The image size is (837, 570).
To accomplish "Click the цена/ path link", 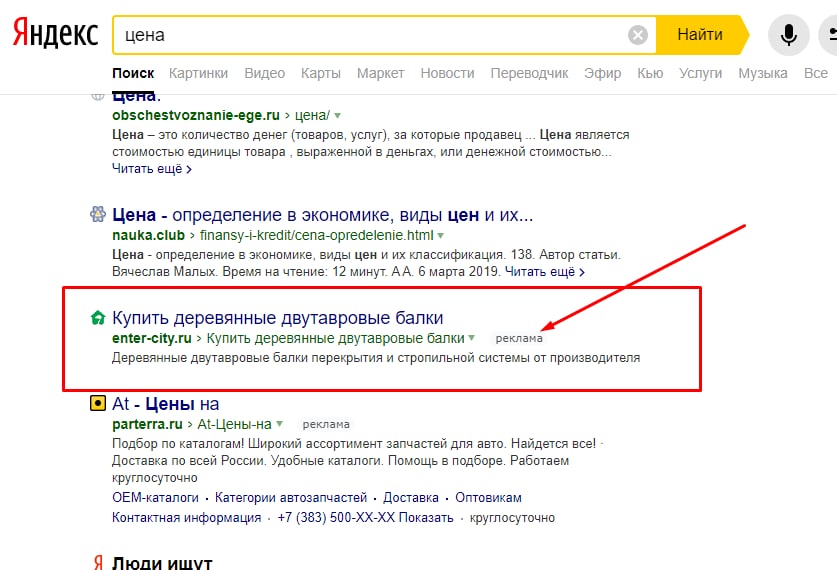I will [x=312, y=115].
